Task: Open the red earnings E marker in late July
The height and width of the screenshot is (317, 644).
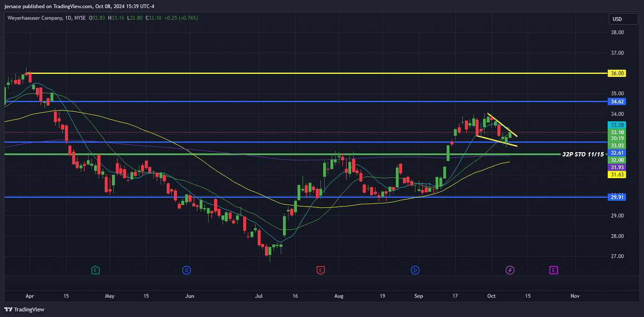Action: click(321, 270)
